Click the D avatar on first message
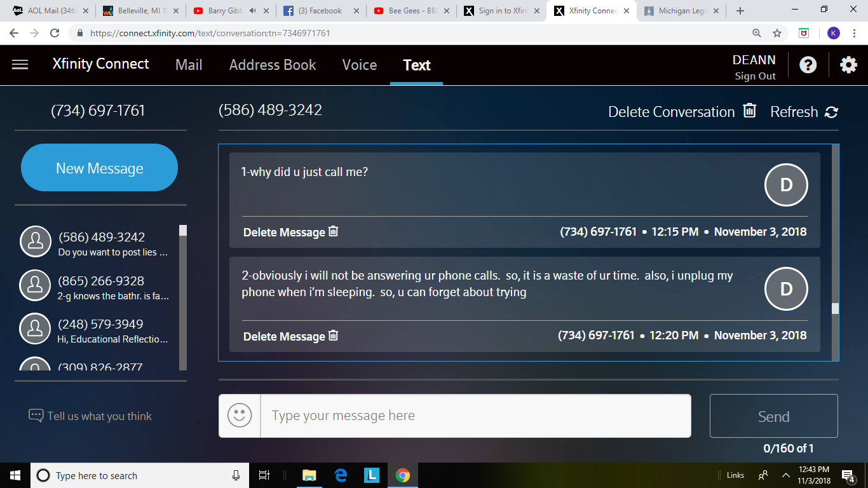Screen dimensions: 868x488 click(786, 185)
